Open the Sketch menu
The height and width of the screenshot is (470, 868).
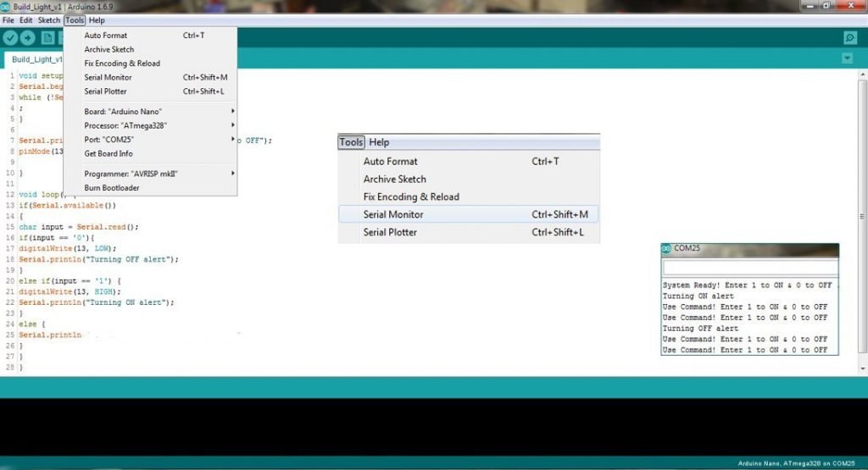[x=49, y=20]
